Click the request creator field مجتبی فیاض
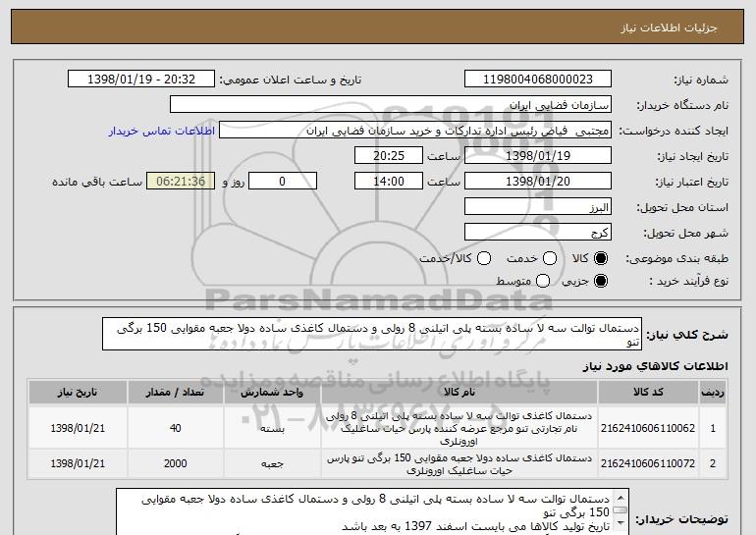This screenshot has height=535, width=756. pos(415,131)
